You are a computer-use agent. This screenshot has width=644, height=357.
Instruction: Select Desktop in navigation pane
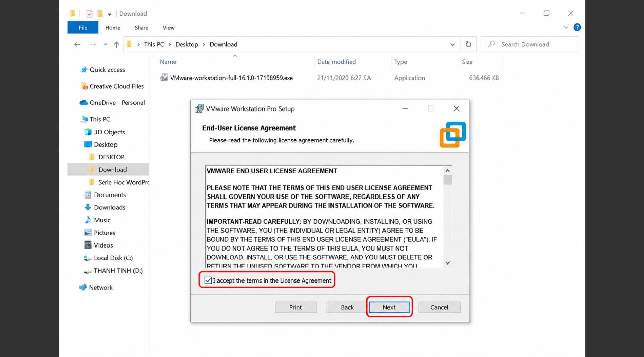[106, 144]
